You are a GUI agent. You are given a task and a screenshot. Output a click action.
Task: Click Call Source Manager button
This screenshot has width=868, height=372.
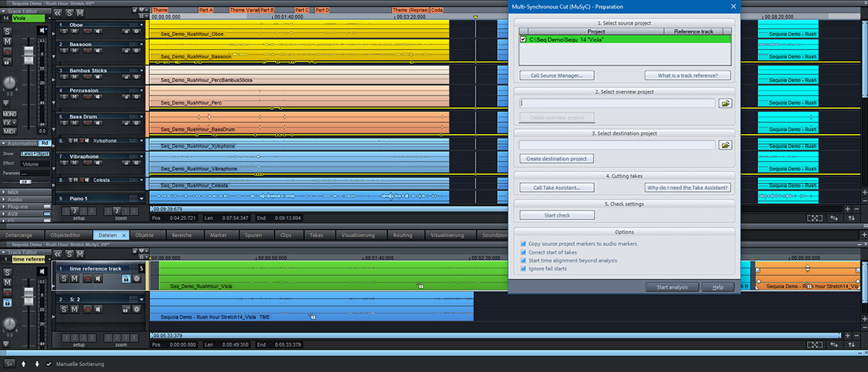(x=557, y=75)
